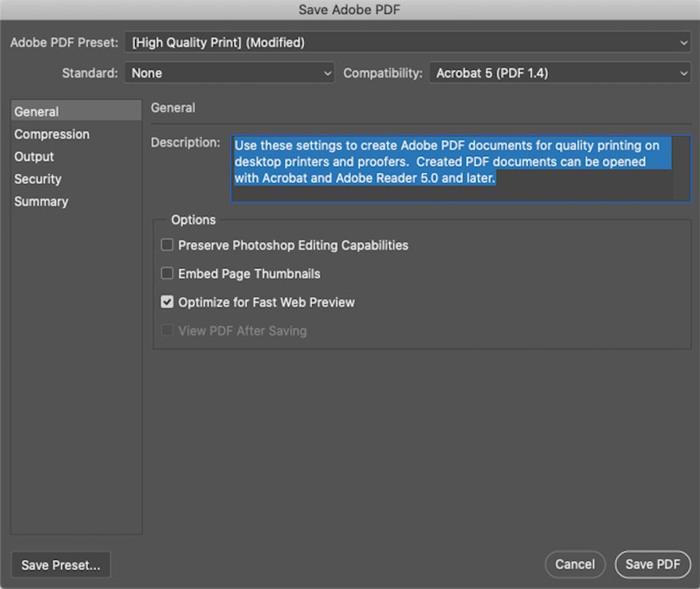Click the "Adobe PDF Preset:" label
This screenshot has width=700, height=589.
click(x=64, y=42)
